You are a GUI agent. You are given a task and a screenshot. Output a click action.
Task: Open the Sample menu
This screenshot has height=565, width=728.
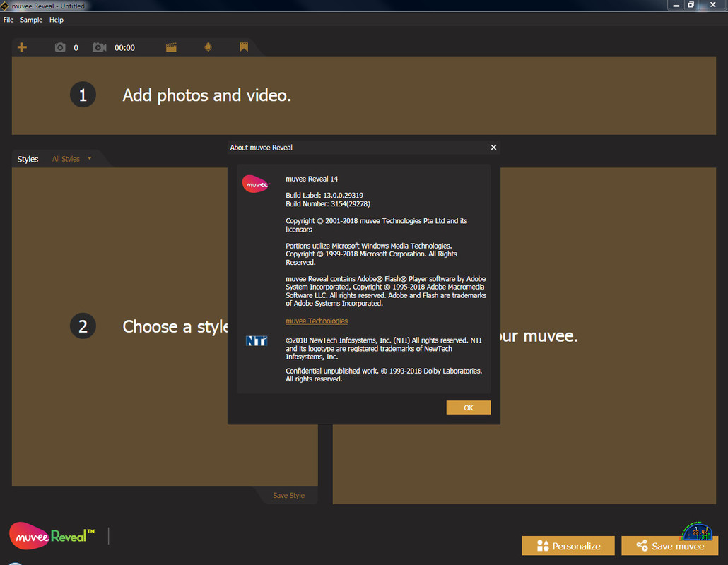(x=31, y=20)
